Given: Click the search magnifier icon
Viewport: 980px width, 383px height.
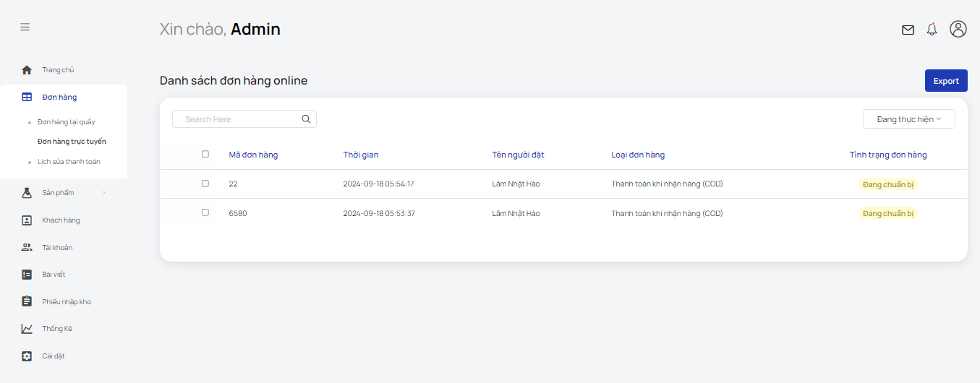Looking at the screenshot, I should click(306, 119).
